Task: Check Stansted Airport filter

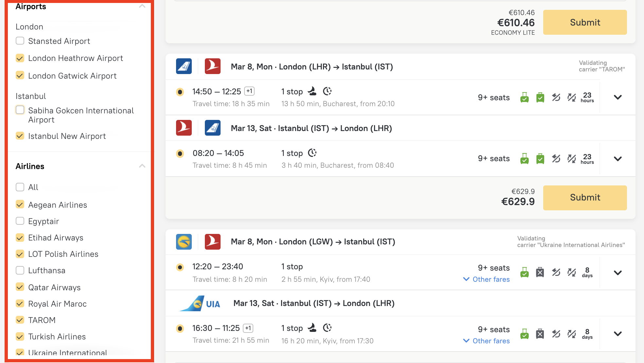Action: coord(20,41)
